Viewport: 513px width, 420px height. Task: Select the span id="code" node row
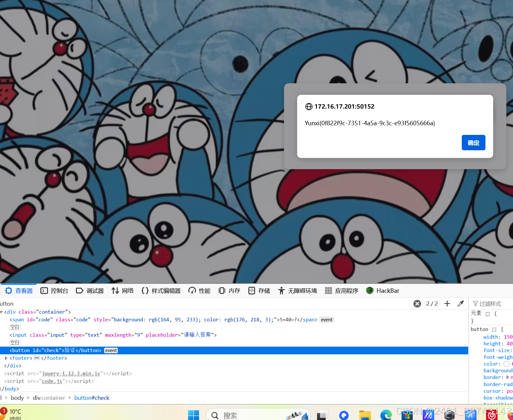tap(234, 320)
